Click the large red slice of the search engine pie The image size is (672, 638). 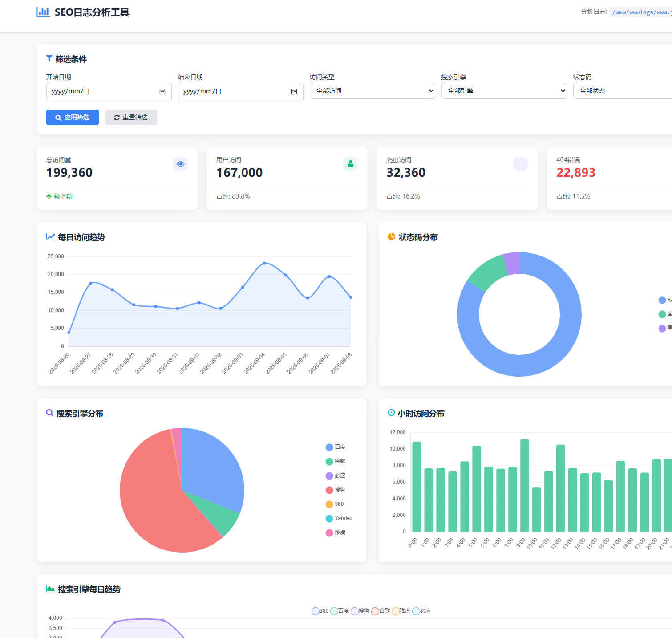pos(156,499)
